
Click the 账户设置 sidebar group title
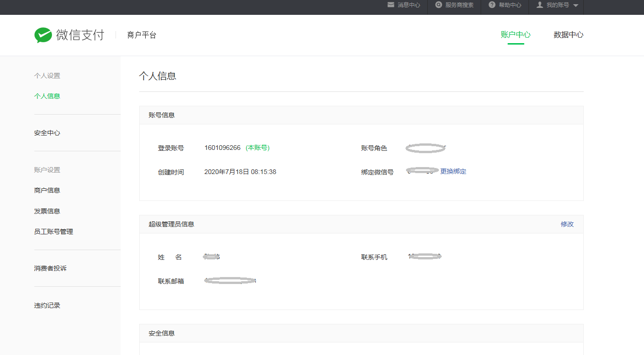tap(47, 170)
